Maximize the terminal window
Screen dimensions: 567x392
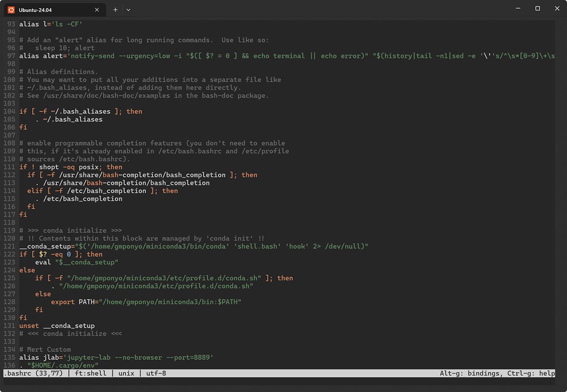(537, 9)
